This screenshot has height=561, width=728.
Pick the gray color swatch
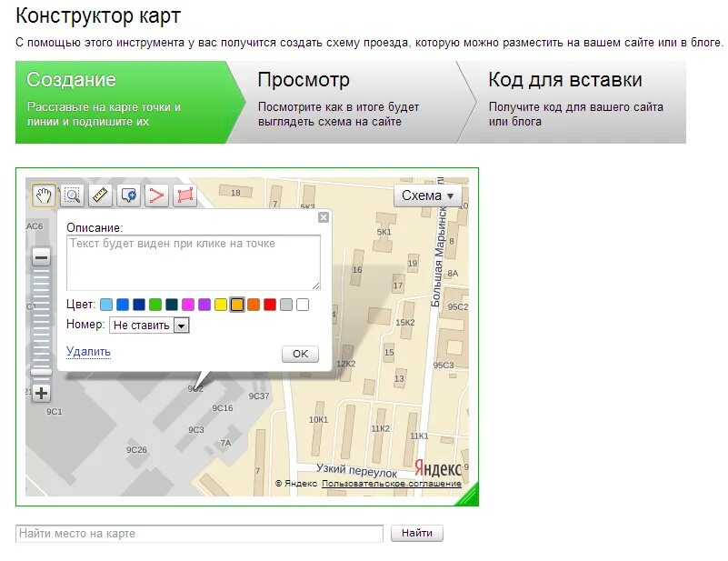click(x=286, y=305)
